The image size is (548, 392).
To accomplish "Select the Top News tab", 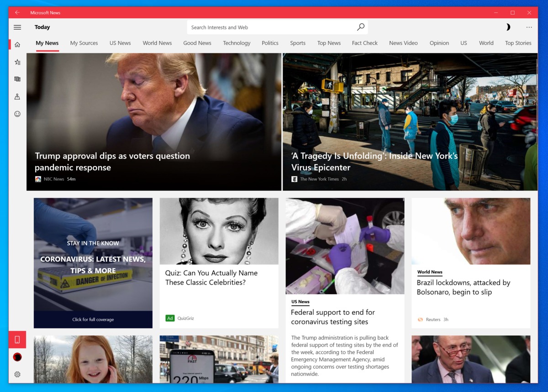I will 329,43.
